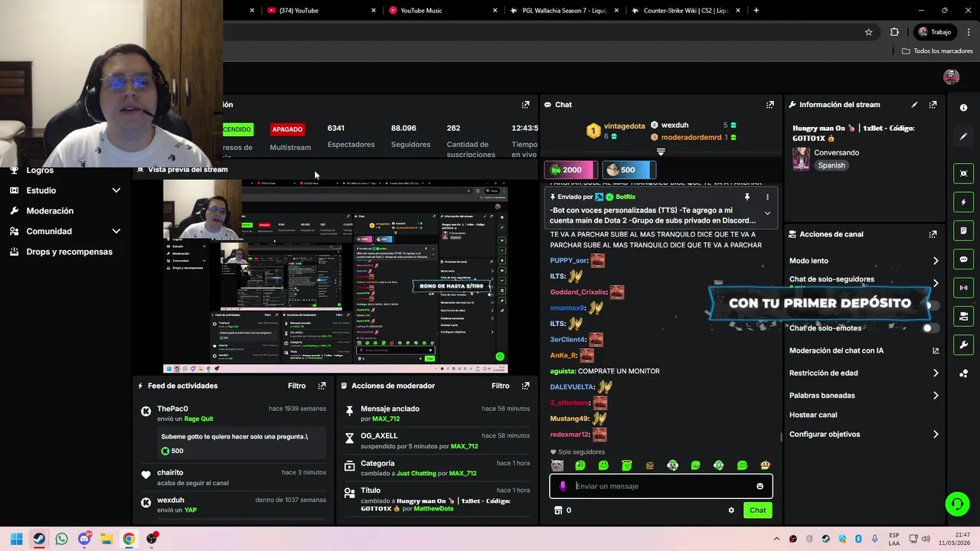Open Moderación del chat con IA link icon
This screenshot has width=980, height=551.
click(936, 350)
